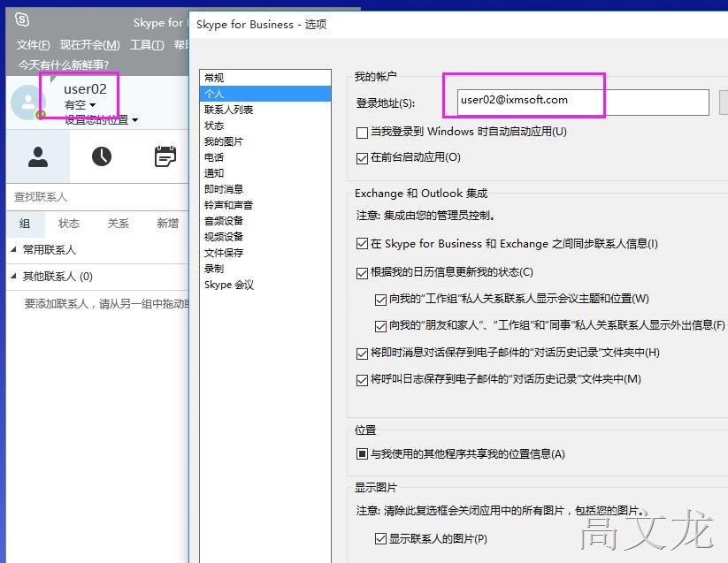Open the 设置您的位置 dropdown
This screenshot has width=728, height=563.
click(101, 120)
